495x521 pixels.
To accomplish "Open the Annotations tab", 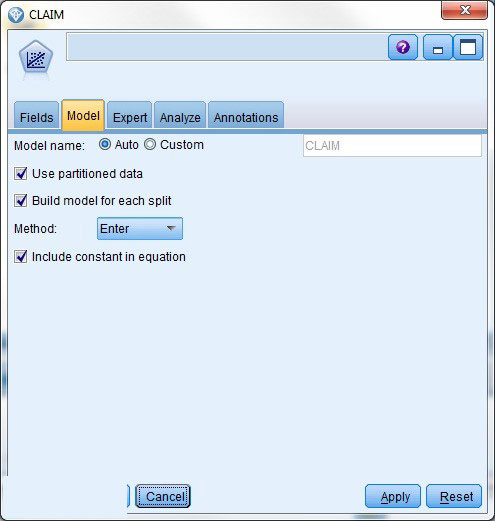I will 246,115.
